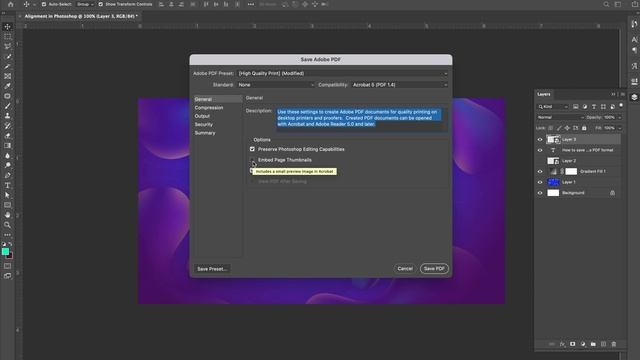The width and height of the screenshot is (640, 360).
Task: Switch to Alignment in Photoshop document tab
Action: [81, 16]
